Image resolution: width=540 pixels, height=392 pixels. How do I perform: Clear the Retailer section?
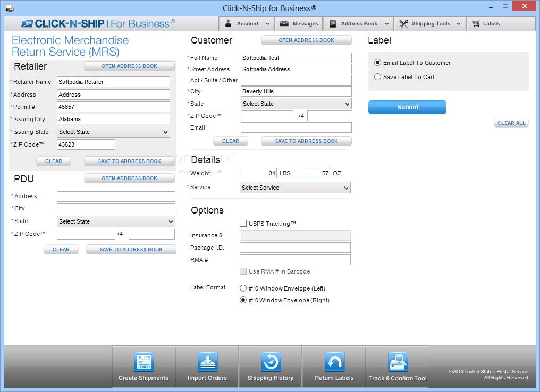[x=54, y=161]
